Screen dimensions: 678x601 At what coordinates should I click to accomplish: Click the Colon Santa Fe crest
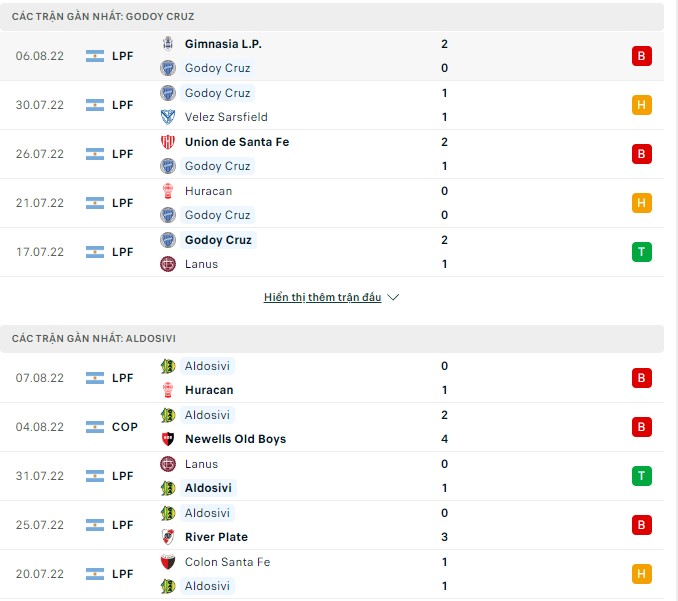click(168, 562)
